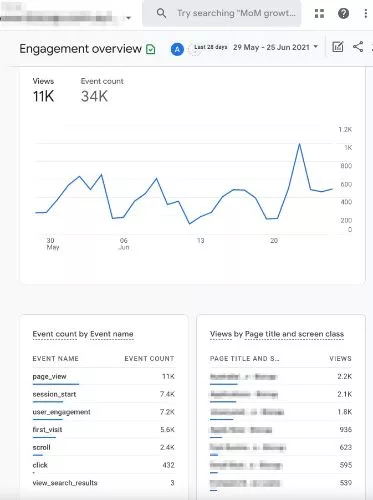Select the Views metric tab
Screen dimensions: 373x500
pos(43,91)
